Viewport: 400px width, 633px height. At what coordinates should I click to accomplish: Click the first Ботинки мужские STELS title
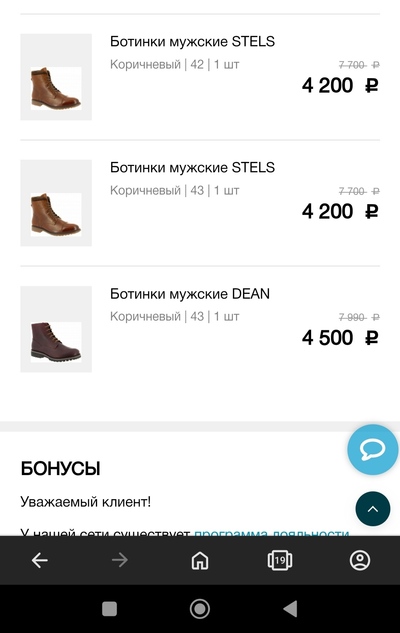[192, 42]
